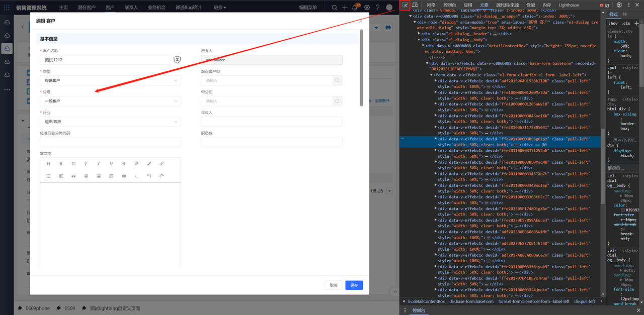Click the 取消 button

(334, 285)
